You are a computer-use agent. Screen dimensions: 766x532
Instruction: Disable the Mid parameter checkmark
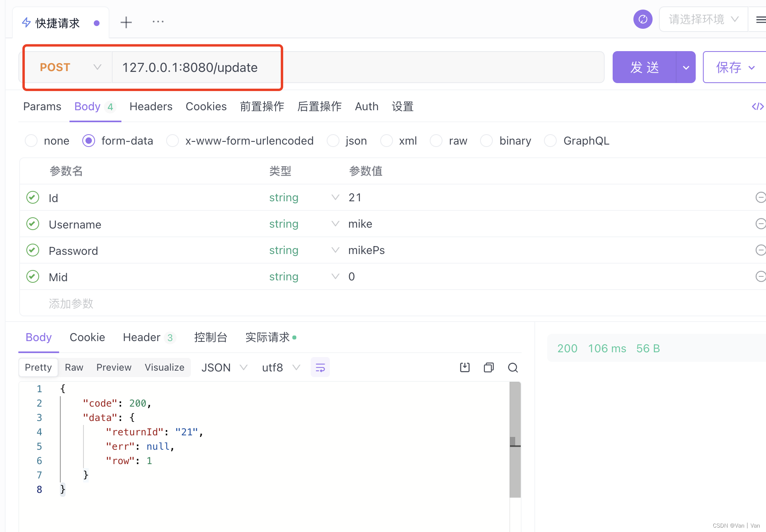(32, 276)
